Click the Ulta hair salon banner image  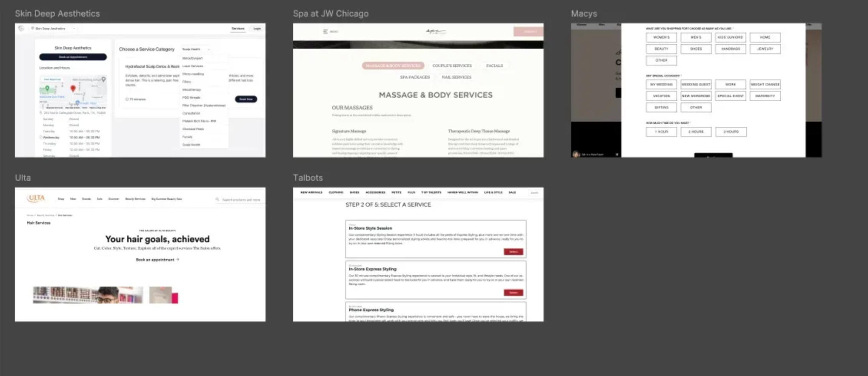[x=88, y=295]
